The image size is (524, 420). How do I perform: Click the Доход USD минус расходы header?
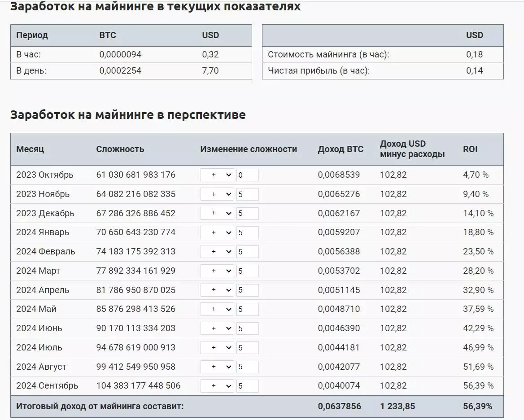tap(412, 149)
